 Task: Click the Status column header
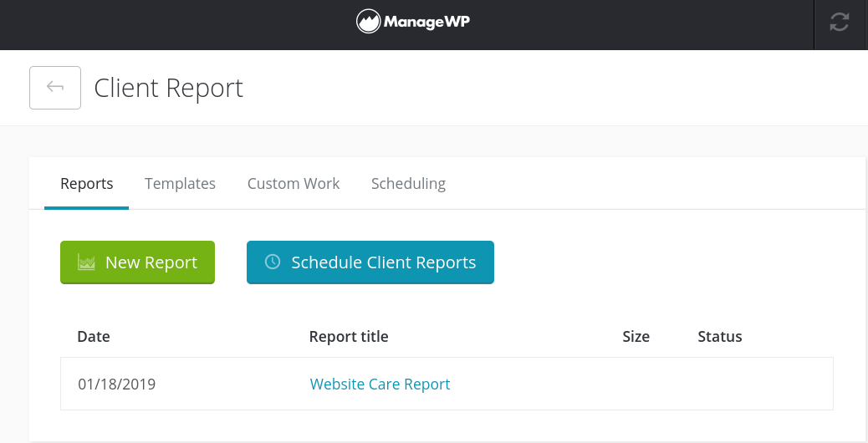click(x=720, y=337)
